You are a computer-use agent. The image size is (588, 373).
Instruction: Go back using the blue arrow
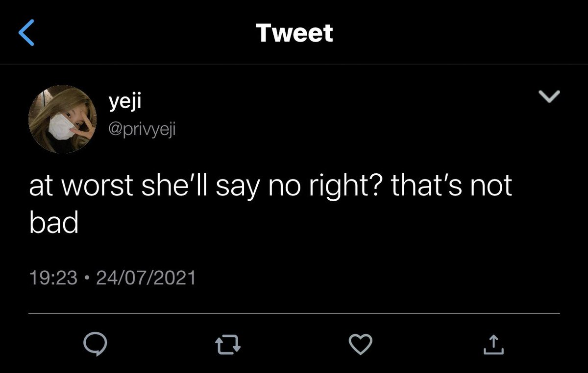pos(26,33)
